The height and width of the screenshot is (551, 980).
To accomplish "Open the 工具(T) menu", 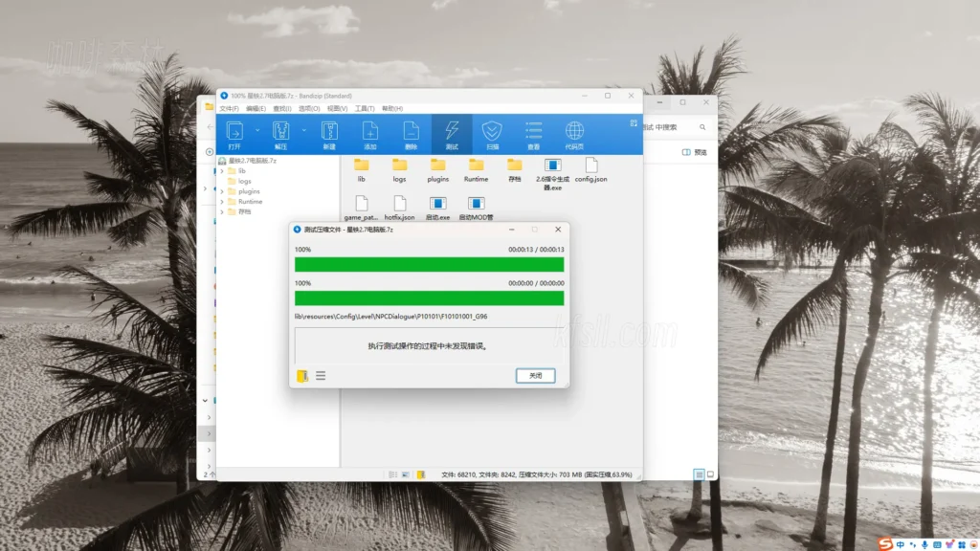I will pos(365,108).
